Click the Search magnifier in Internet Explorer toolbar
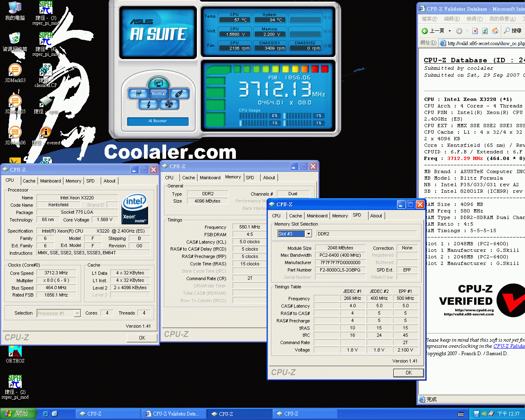The height and width of the screenshot is (420, 525). pyautogui.click(x=507, y=31)
